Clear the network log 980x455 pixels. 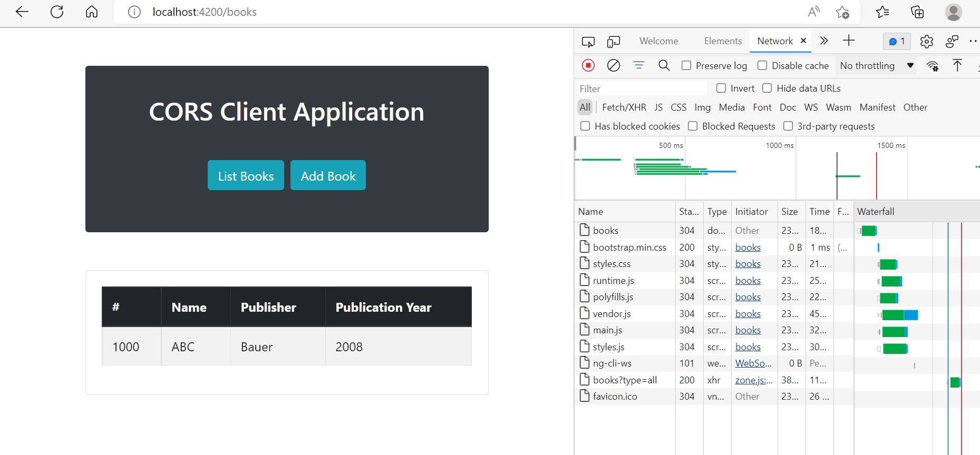click(613, 65)
